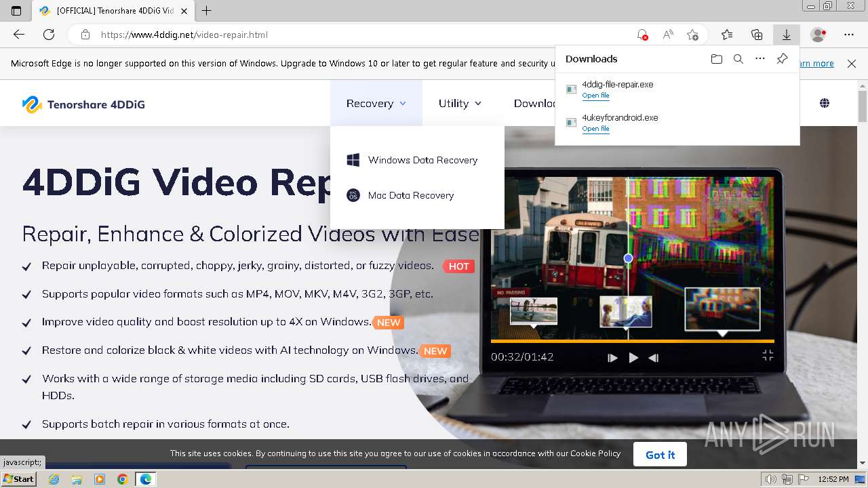Open Read aloud icon in address bar

point(668,35)
